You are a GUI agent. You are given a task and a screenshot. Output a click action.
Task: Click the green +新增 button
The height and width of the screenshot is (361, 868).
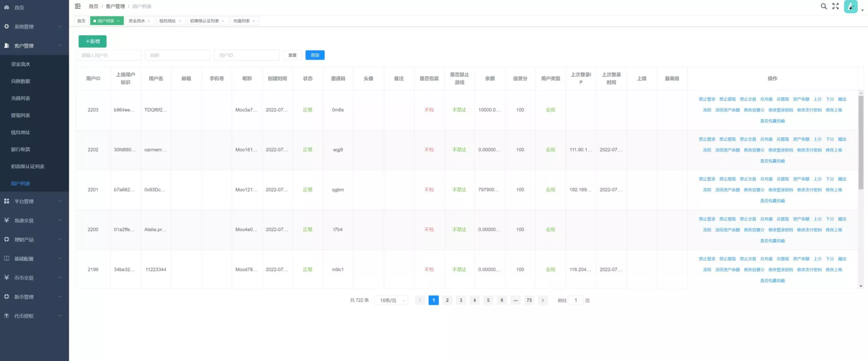click(x=92, y=41)
